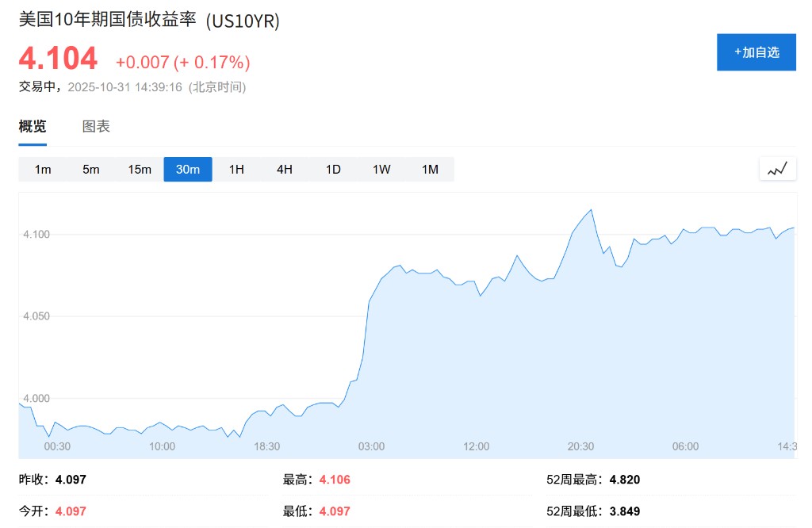Click the 03:00 time axis label
The width and height of the screenshot is (812, 528).
tap(371, 446)
